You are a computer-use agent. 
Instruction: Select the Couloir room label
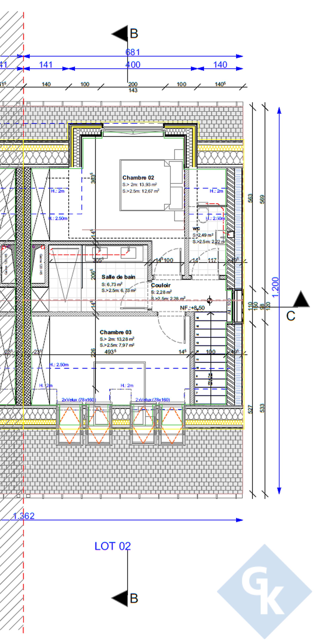coord(161,285)
